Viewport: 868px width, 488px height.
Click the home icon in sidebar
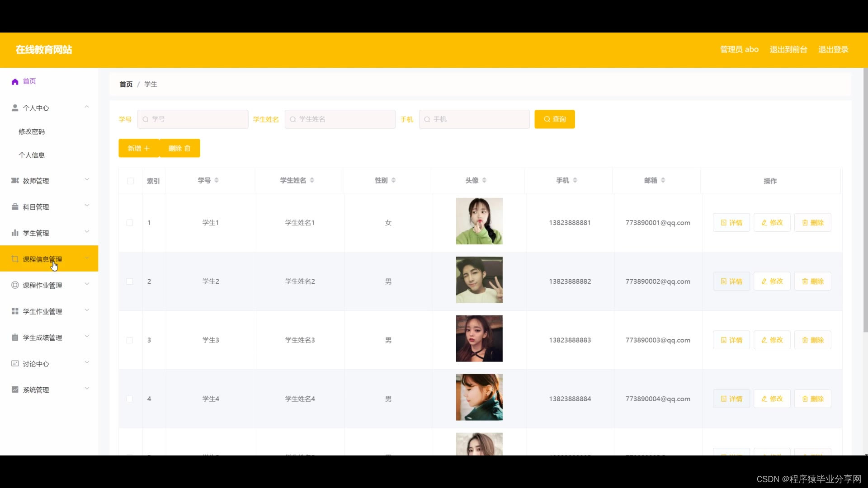coord(15,81)
